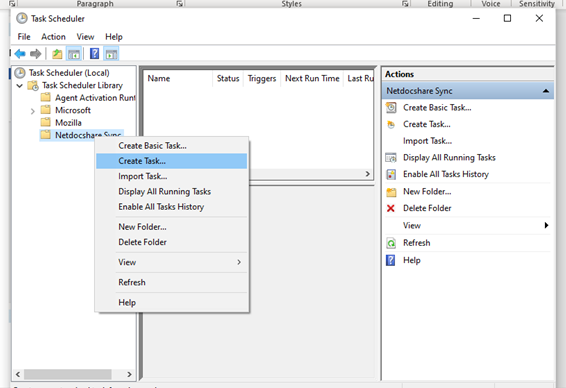Click Create Basic Task... in Actions pane
566x388 pixels.
tap(437, 108)
